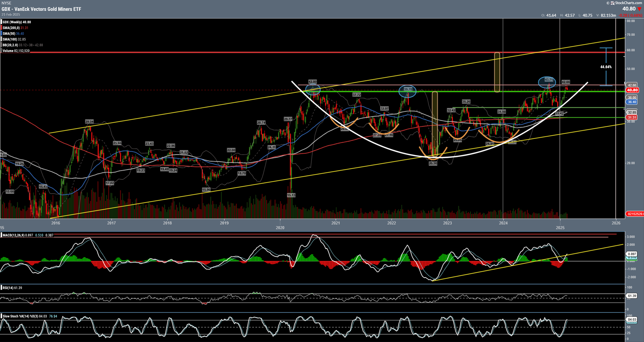Click the blue SMA(50) legend color marker
644x342 pixels.
[1, 34]
